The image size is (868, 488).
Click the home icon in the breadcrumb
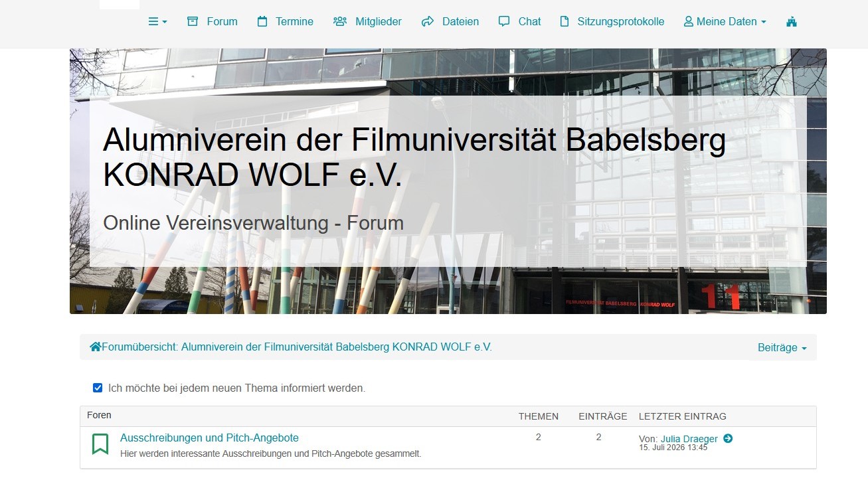point(96,347)
